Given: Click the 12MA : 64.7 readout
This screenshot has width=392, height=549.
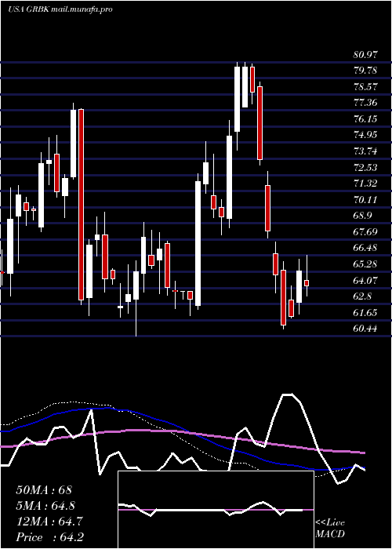Looking at the screenshot, I should click(49, 522).
